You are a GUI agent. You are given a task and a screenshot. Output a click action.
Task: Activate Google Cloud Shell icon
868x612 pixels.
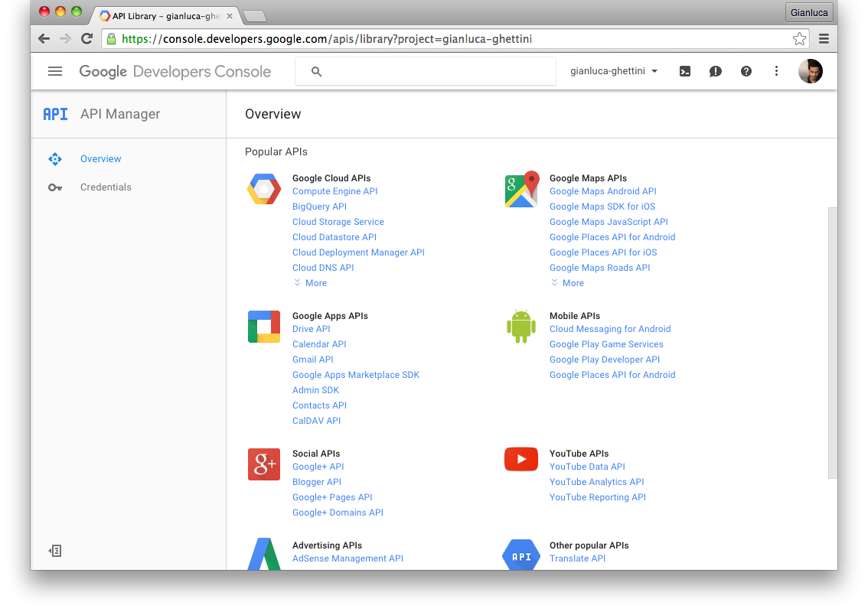tap(685, 71)
